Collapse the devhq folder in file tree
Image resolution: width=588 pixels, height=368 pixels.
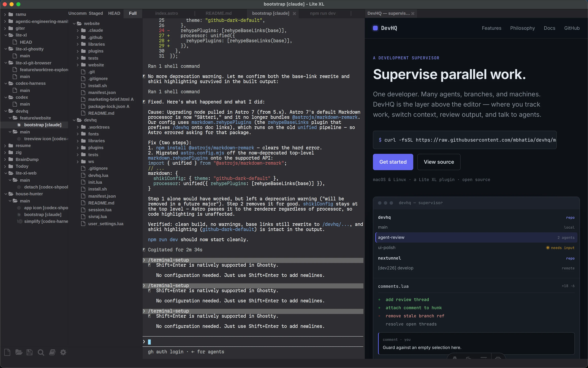(x=74, y=120)
